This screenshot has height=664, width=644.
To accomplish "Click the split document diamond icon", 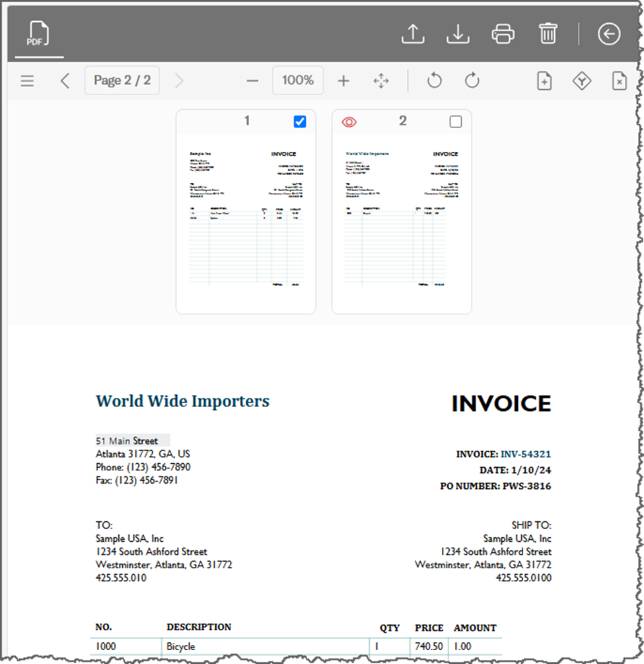I will pyautogui.click(x=582, y=81).
